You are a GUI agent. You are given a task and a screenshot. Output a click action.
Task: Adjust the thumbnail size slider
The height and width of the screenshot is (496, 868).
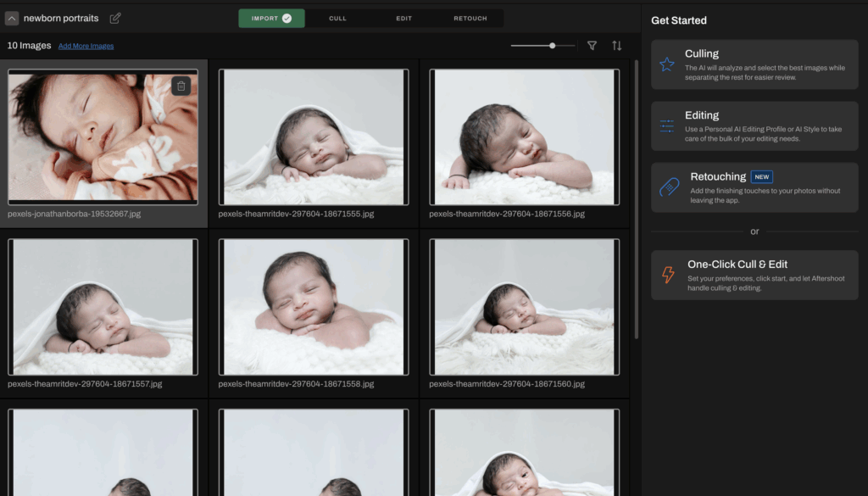[x=552, y=46]
